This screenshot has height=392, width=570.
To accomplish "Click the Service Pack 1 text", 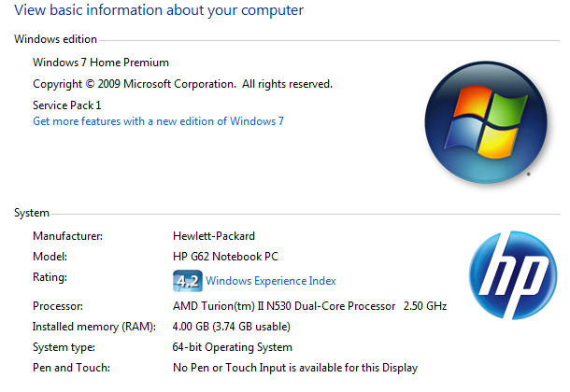I will click(x=67, y=105).
